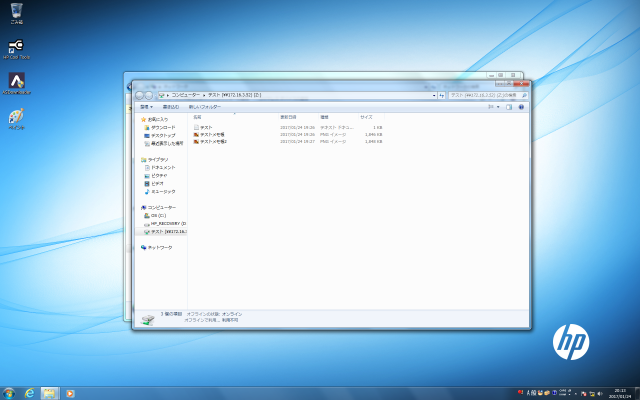Viewport: 640px width, 400px height.
Task: Select the テストメモ帳 PNG image file
Action: [211, 135]
